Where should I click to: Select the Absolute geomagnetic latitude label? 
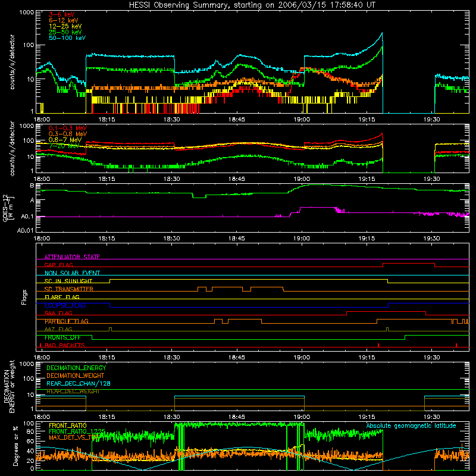click(x=411, y=426)
